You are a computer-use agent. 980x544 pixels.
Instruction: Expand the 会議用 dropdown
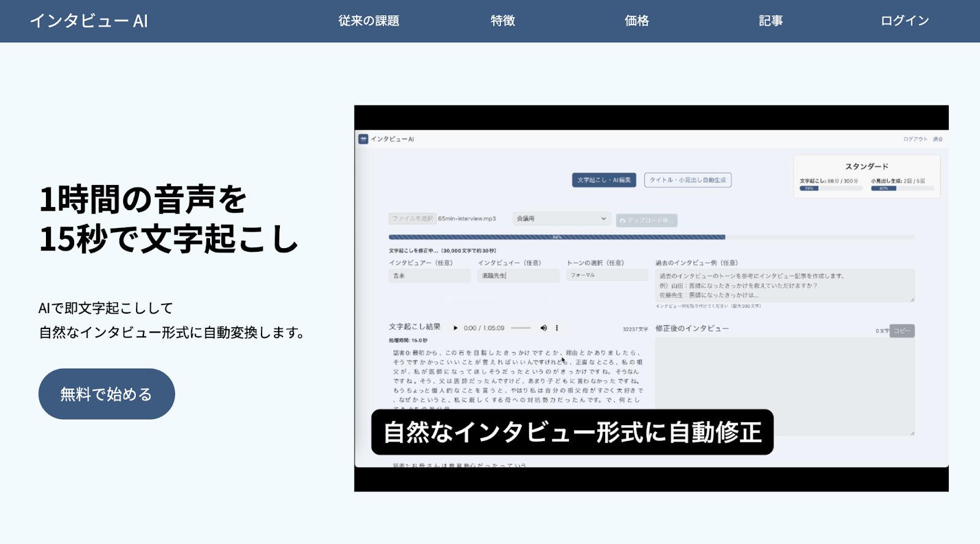coord(561,219)
